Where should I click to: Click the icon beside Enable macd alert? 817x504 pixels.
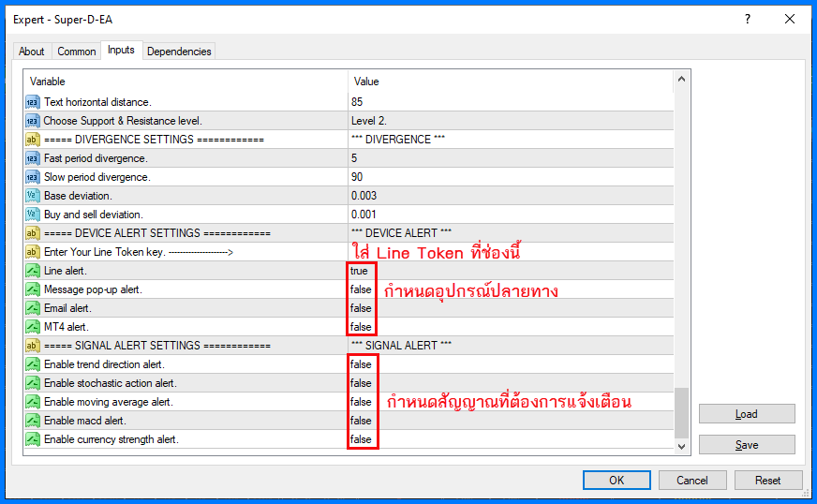[33, 421]
